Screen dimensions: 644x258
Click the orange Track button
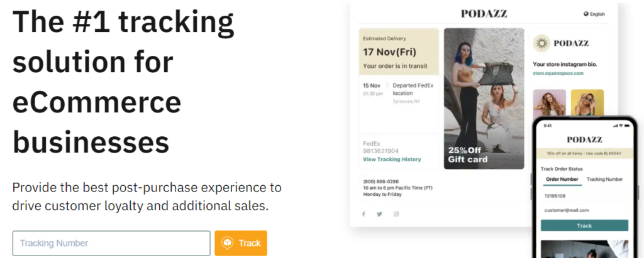click(241, 243)
